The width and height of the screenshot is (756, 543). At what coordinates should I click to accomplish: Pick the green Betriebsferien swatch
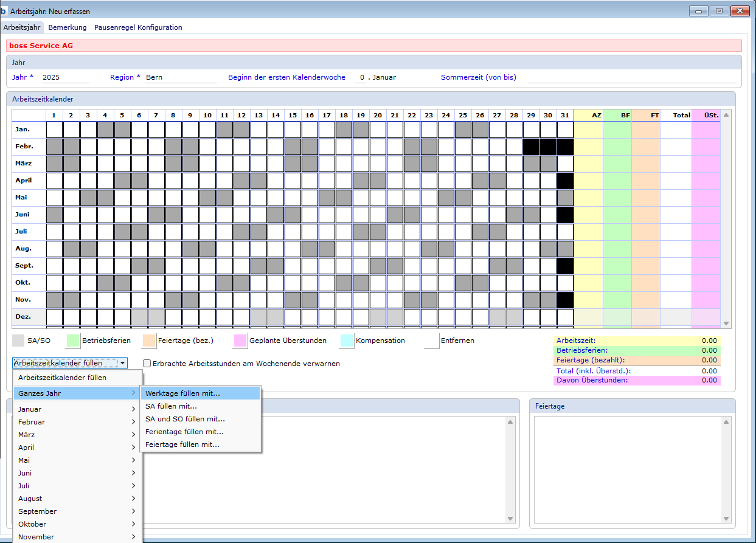(73, 341)
